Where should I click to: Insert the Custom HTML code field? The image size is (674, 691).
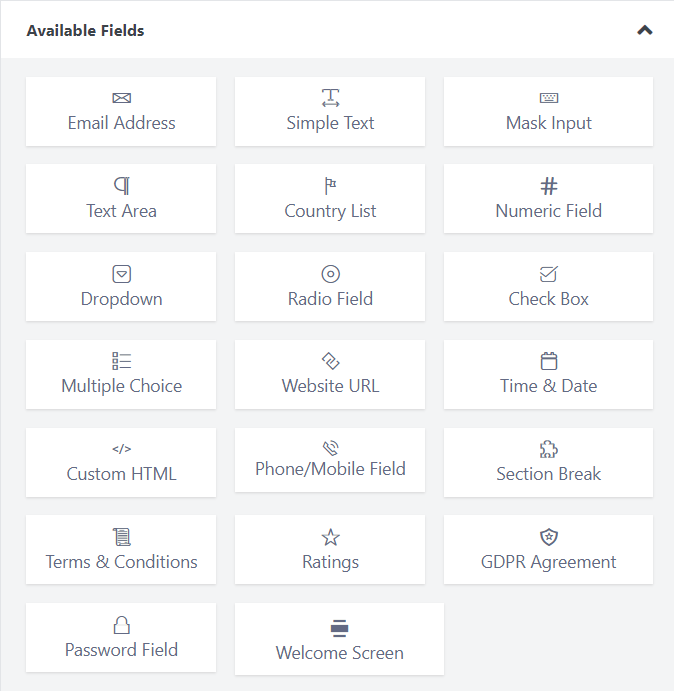pos(121,463)
